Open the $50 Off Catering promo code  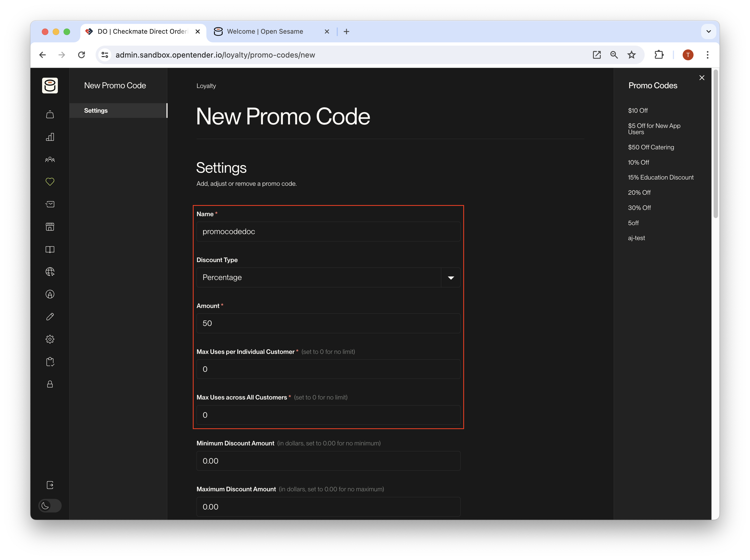click(x=651, y=147)
